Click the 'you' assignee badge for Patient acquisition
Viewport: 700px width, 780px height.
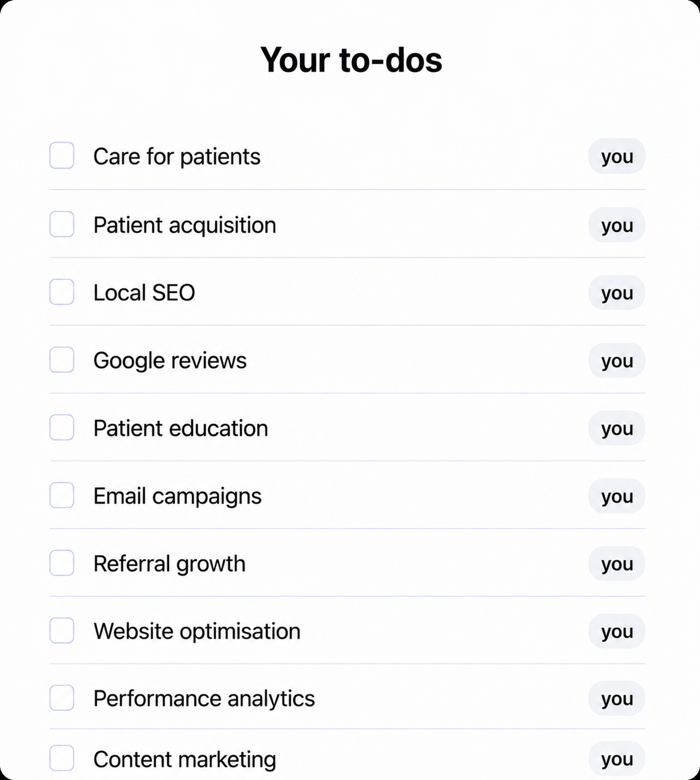click(x=617, y=225)
